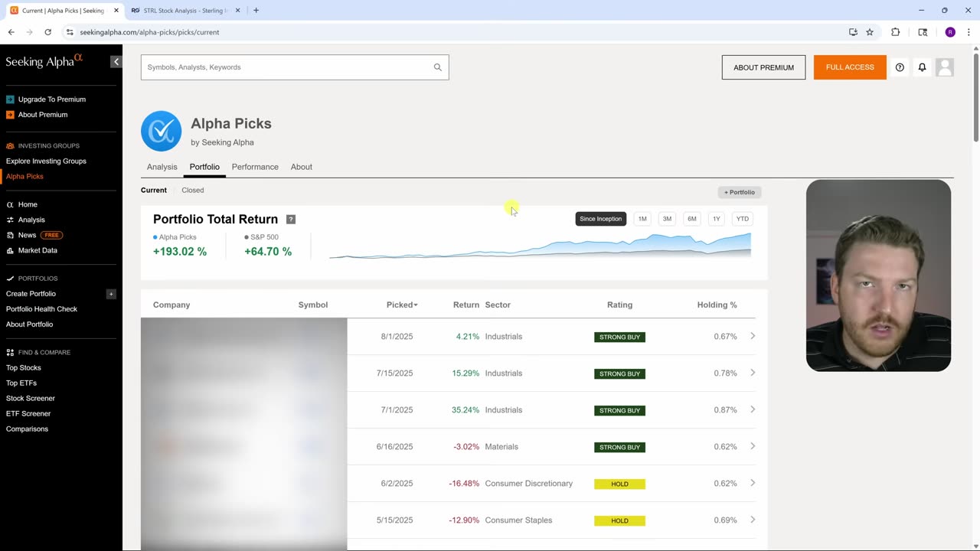980x551 pixels.
Task: Collapse the Seeking Alpha sidebar arrow
Action: point(116,61)
